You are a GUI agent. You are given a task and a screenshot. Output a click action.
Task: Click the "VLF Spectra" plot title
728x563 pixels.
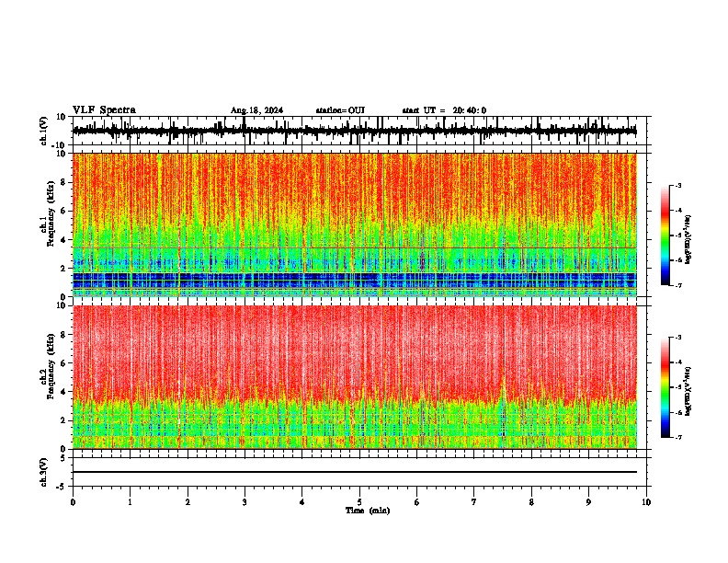(104, 110)
